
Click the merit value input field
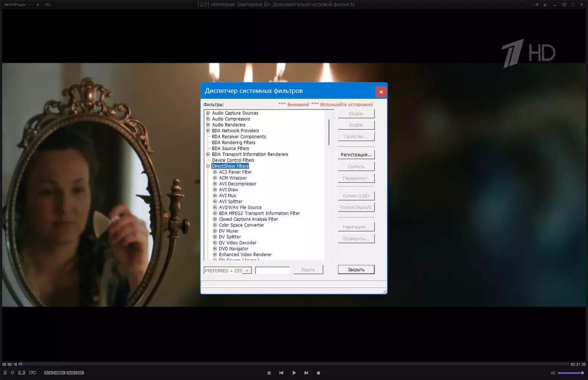pyautogui.click(x=272, y=270)
